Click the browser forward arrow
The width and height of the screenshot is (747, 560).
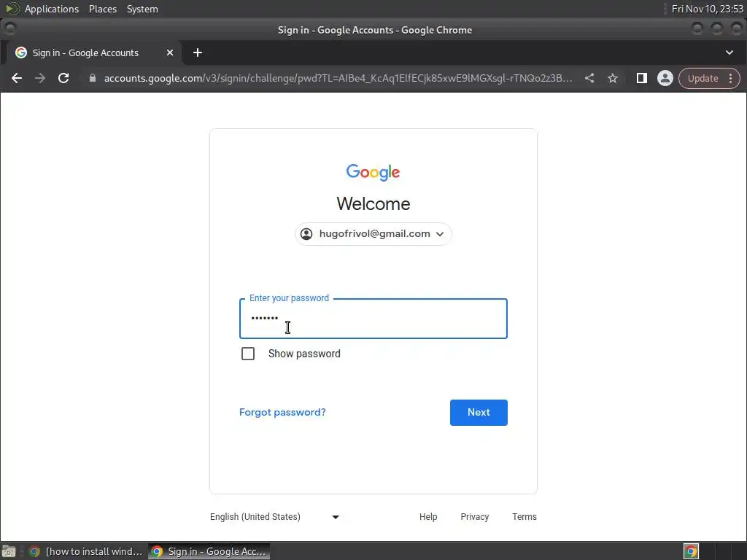(x=40, y=78)
